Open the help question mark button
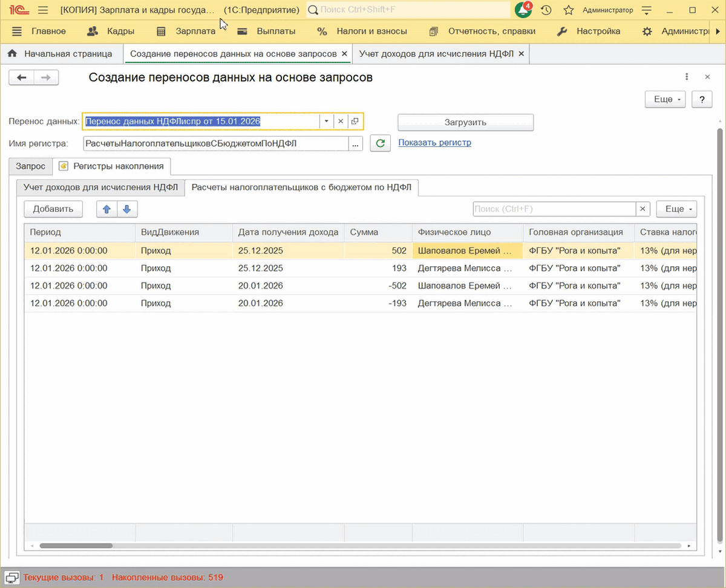 [x=702, y=99]
